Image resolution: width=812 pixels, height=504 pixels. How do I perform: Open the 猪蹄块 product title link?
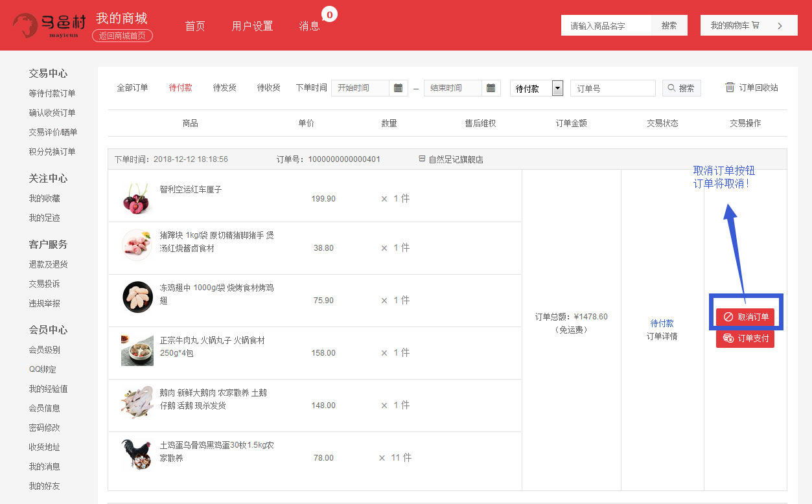(217, 242)
